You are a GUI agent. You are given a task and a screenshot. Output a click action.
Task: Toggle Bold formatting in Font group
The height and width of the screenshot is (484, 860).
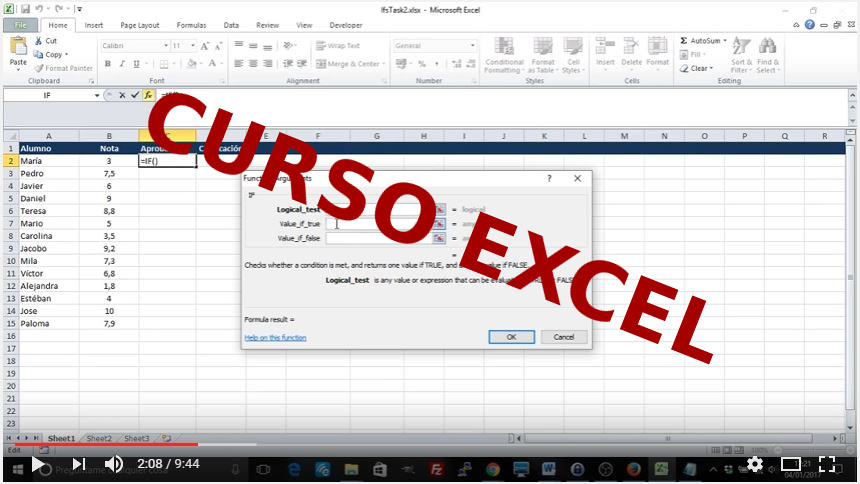point(107,64)
